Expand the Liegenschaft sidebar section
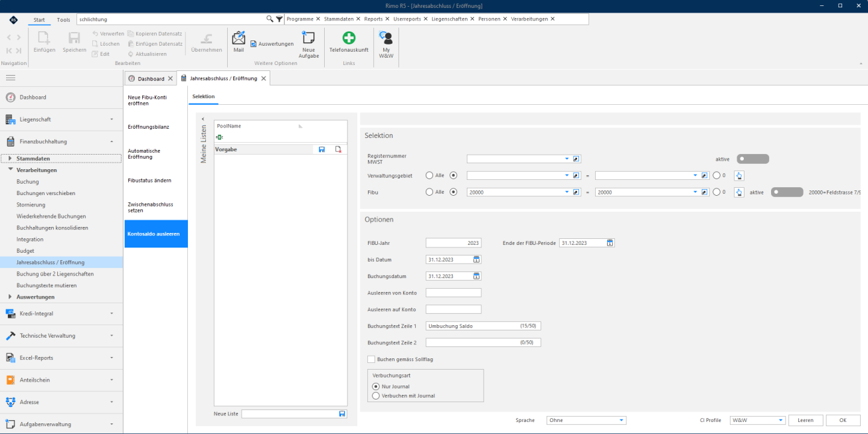The height and width of the screenshot is (434, 868). (62, 119)
